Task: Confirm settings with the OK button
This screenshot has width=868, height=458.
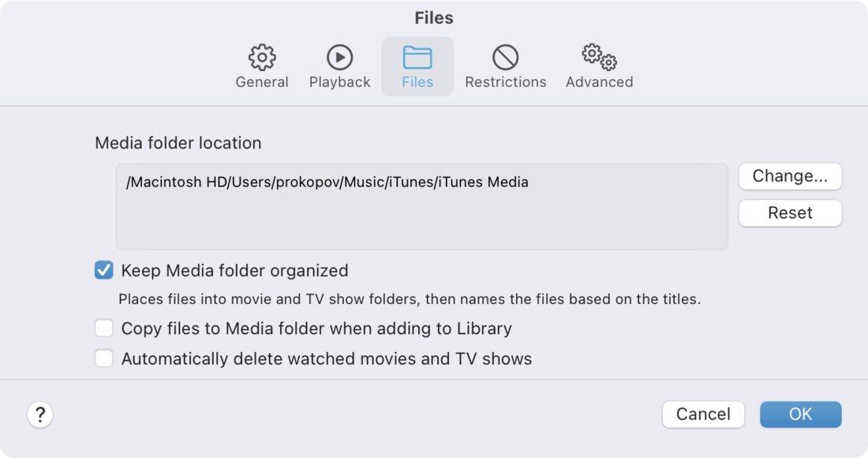Action: 800,415
